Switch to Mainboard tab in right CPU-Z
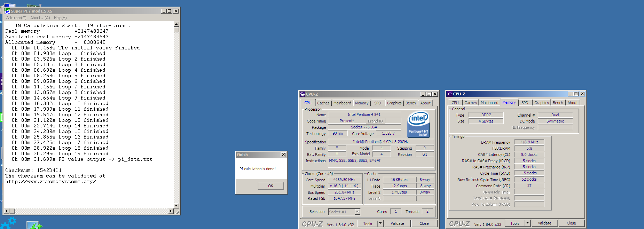 pos(489,103)
